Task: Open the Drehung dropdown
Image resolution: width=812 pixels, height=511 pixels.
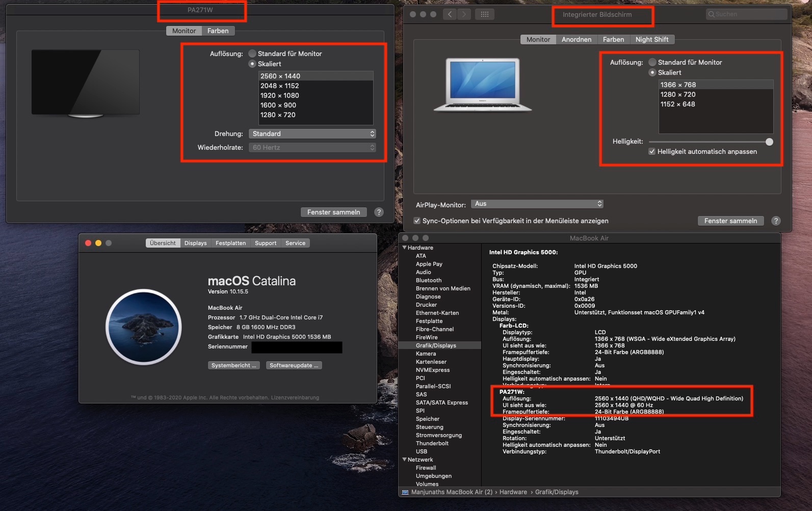Action: pos(312,133)
